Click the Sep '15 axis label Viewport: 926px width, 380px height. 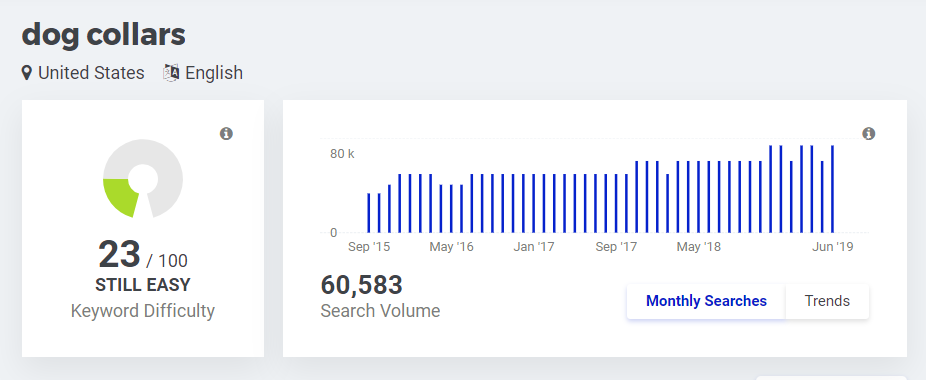coord(369,246)
